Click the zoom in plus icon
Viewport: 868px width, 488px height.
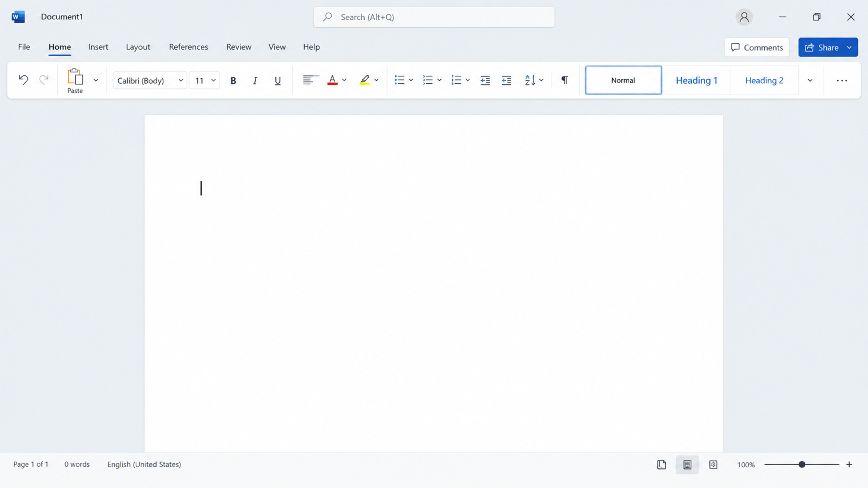[x=849, y=464]
